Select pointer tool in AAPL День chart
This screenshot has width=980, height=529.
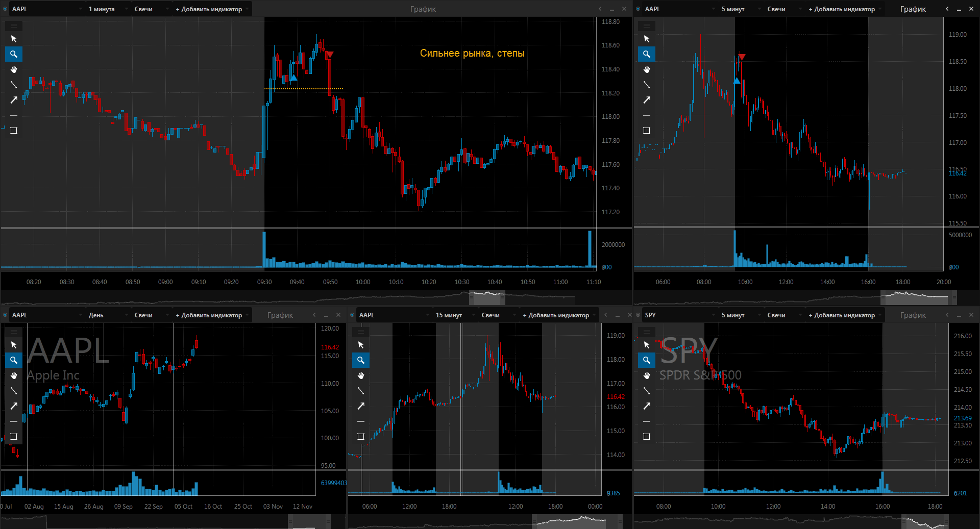click(x=14, y=345)
